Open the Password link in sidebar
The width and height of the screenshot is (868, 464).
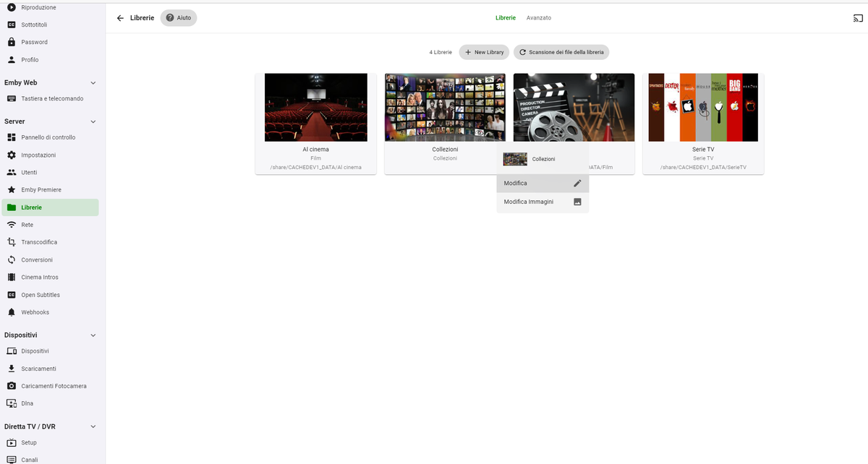35,42
